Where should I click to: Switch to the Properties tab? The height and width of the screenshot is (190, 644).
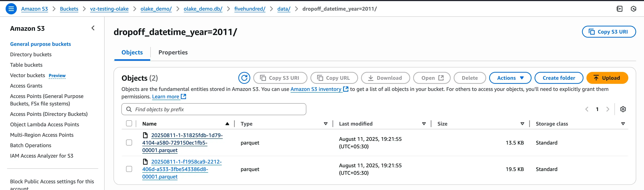coord(173,52)
